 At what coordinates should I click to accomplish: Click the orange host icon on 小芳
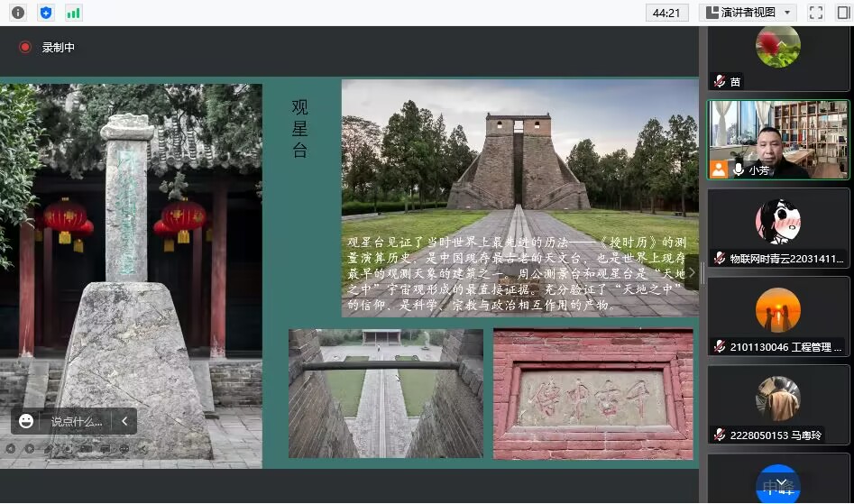[x=719, y=169]
